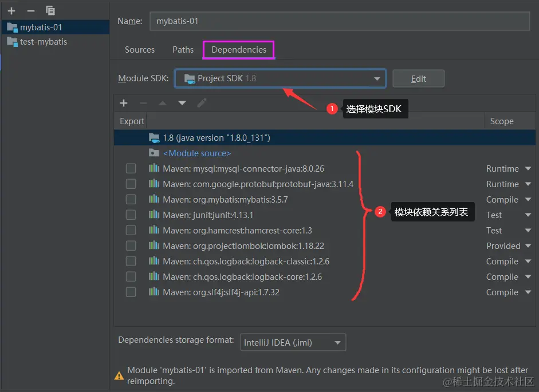Open scope dropdown for logback-core
Screen dimensions: 539x392
pyautogui.click(x=528, y=277)
